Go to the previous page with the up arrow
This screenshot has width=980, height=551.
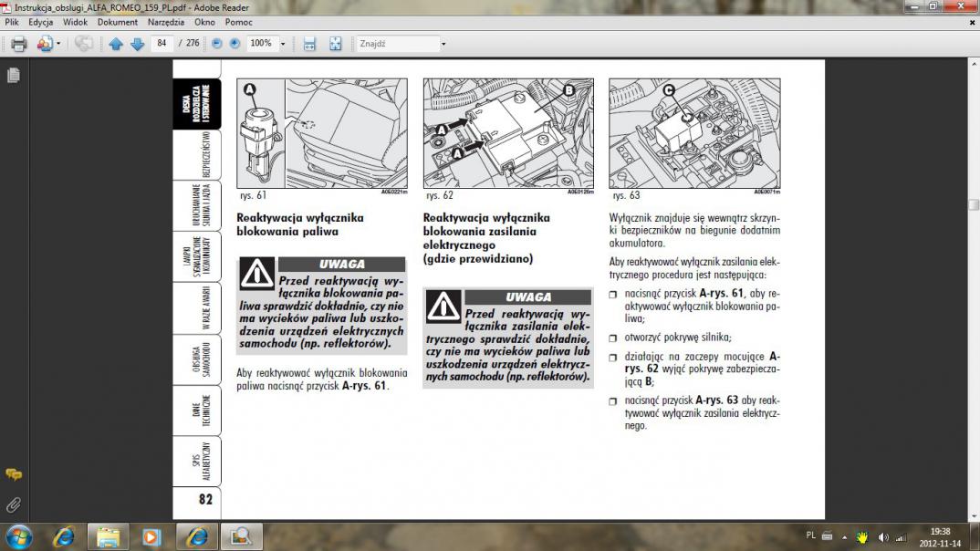point(116,44)
